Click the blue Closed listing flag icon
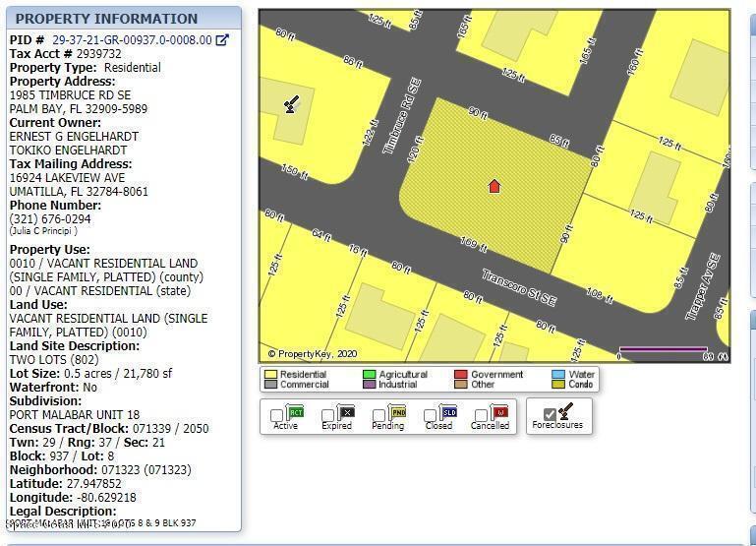The height and width of the screenshot is (546, 756). pyautogui.click(x=448, y=412)
